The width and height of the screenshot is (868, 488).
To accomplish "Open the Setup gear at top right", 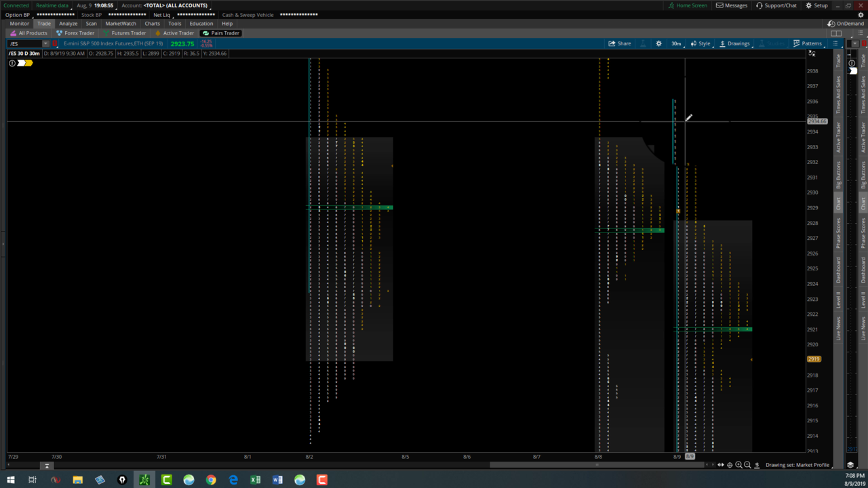I will [808, 5].
